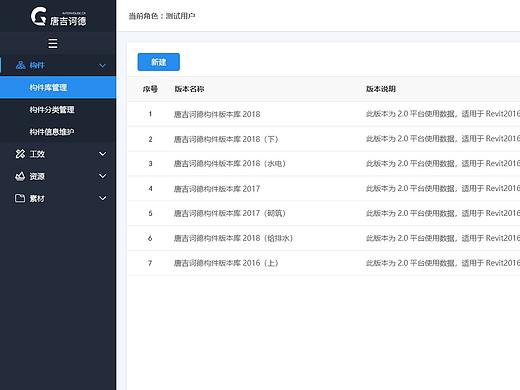Select row 唐吉诃德构件版本库 2018（水电）
This screenshot has width=520, height=390.
pos(323,164)
